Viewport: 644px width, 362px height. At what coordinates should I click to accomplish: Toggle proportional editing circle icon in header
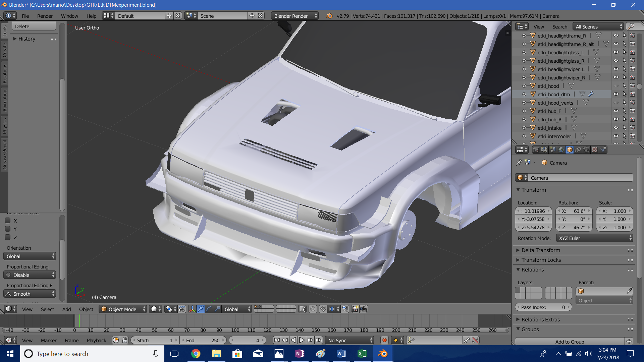(313, 309)
